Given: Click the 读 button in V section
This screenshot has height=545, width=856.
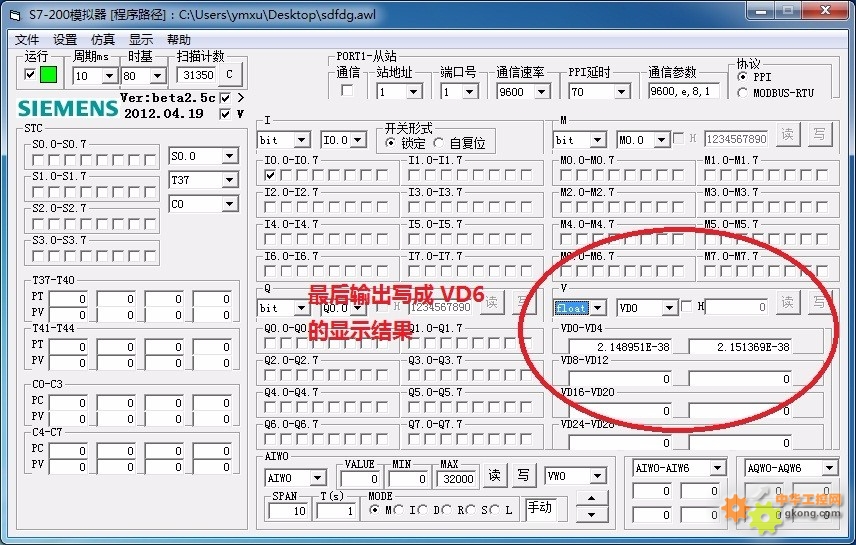Looking at the screenshot, I should pos(787,303).
